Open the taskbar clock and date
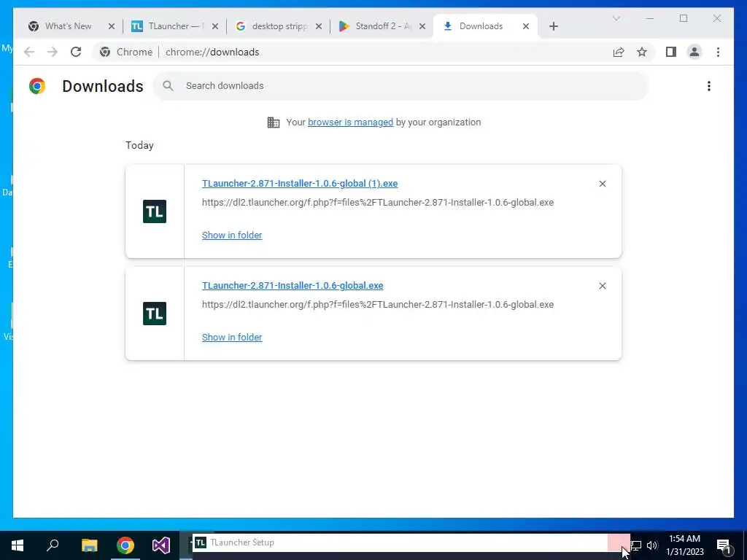This screenshot has height=560, width=747. (684, 545)
